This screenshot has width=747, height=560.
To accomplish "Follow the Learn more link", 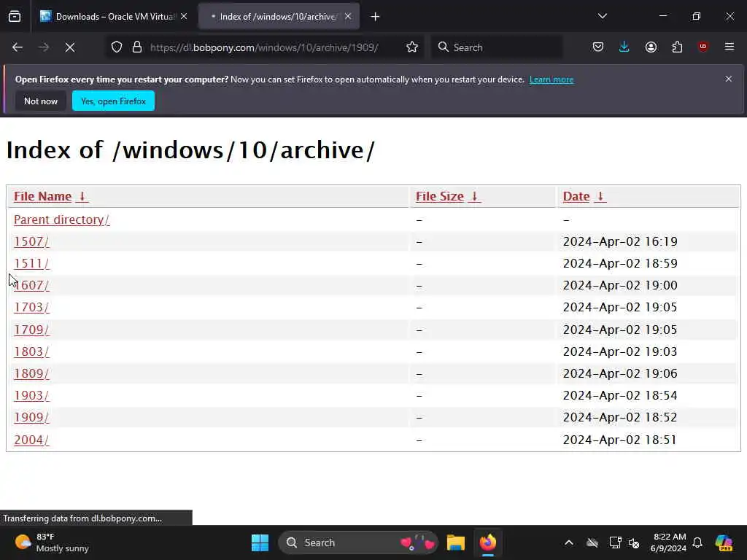I will (551, 79).
